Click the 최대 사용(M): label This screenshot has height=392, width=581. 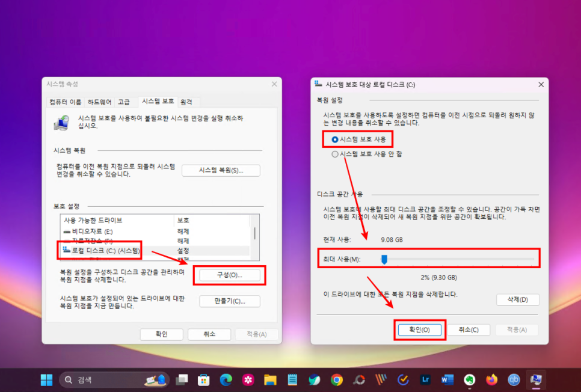pos(342,259)
